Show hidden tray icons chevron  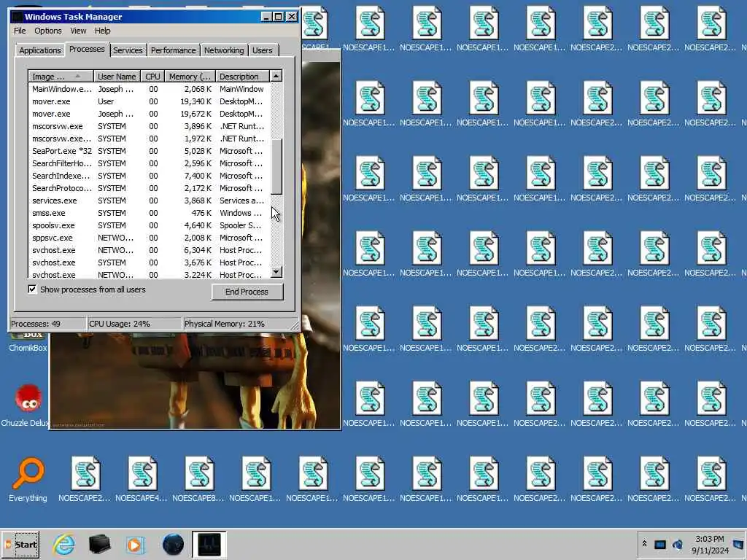coord(645,544)
